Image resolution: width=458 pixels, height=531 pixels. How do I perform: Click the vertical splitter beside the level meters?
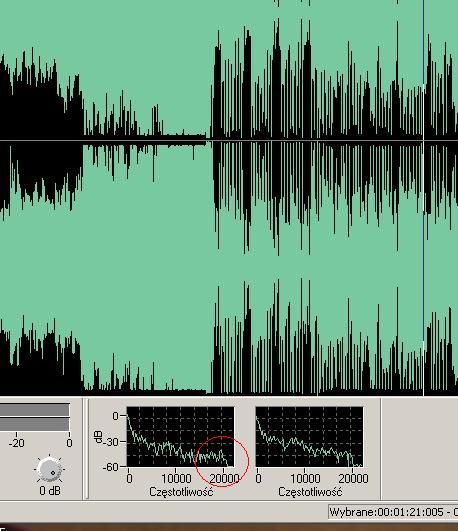click(86, 449)
